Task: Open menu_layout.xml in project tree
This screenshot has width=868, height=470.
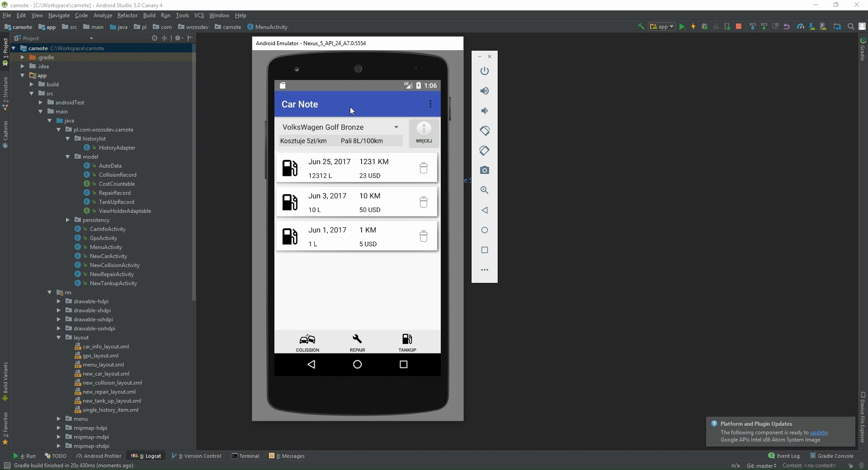Action: tap(103, 365)
